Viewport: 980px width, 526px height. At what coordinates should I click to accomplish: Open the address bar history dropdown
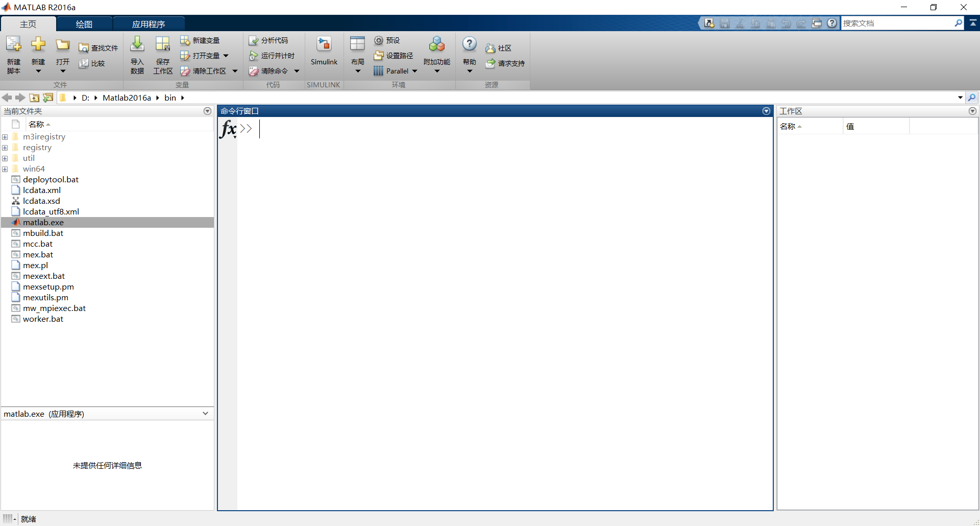tap(960, 98)
